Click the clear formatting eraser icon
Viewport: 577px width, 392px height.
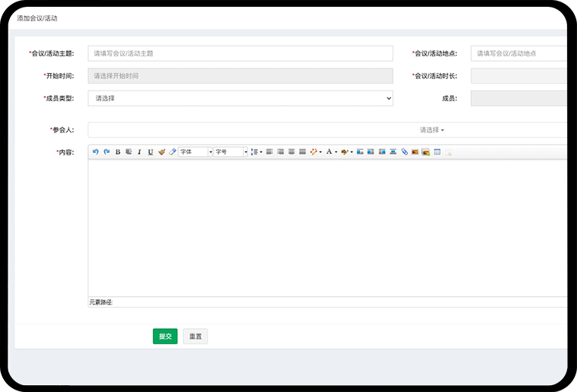172,152
